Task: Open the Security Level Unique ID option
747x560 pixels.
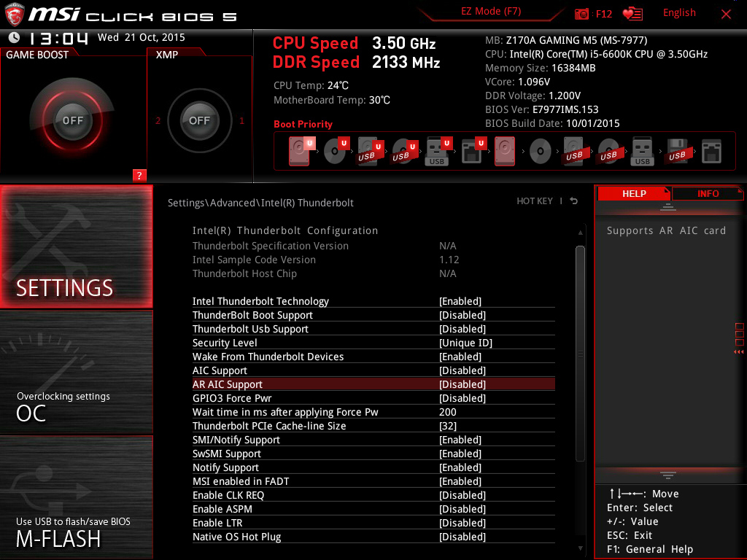Action: coord(465,343)
